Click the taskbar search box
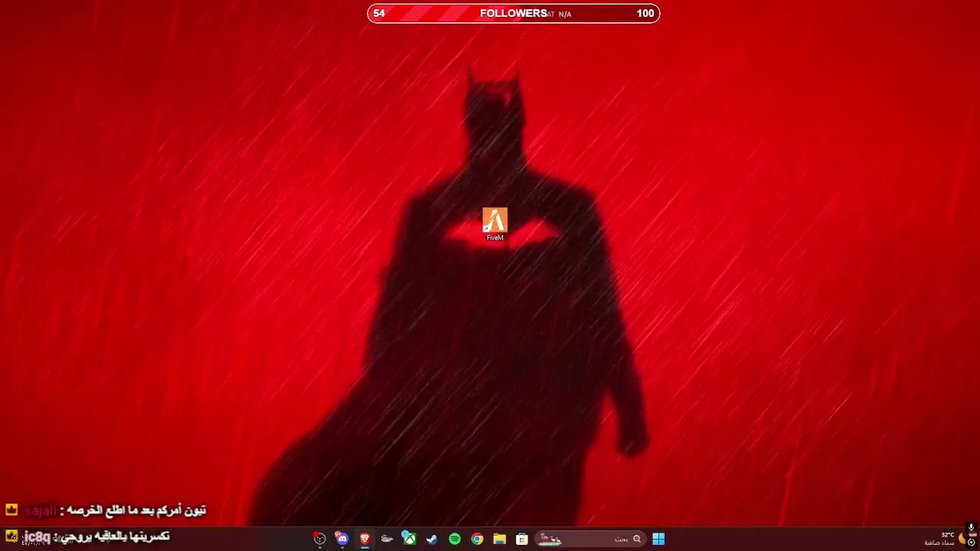The image size is (980, 551). coord(590,539)
